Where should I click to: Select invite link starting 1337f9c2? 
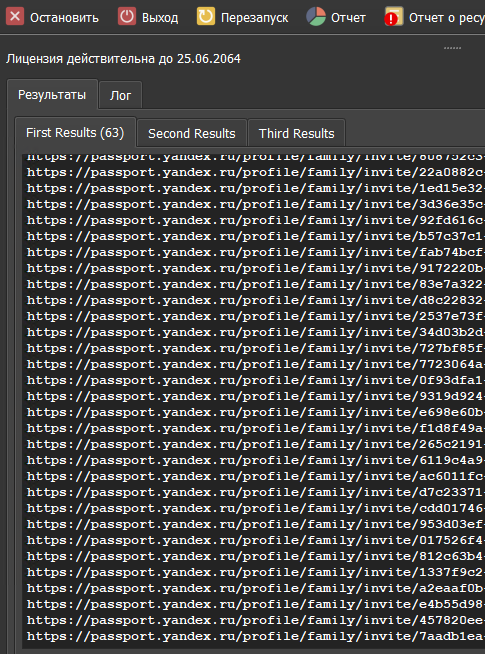256,572
